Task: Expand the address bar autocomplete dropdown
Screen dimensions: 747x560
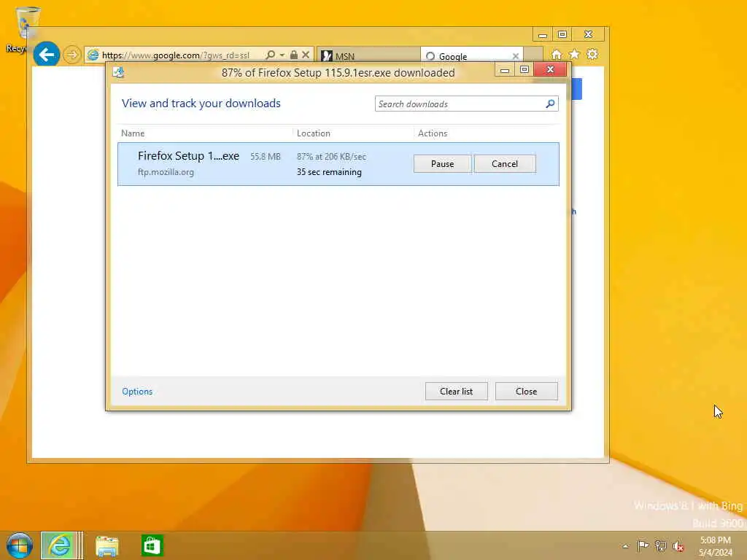Action: tap(282, 55)
